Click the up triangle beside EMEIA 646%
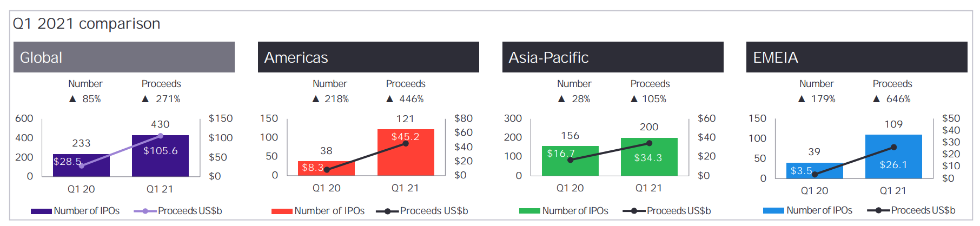Image resolution: width=980 pixels, height=226 pixels. pos(876,99)
